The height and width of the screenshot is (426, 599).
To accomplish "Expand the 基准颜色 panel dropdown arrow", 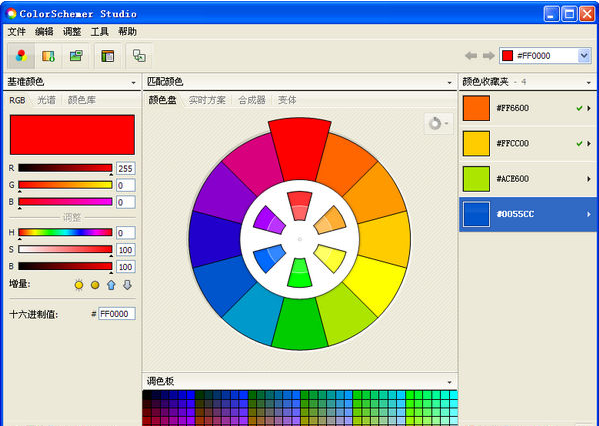I will click(x=133, y=83).
